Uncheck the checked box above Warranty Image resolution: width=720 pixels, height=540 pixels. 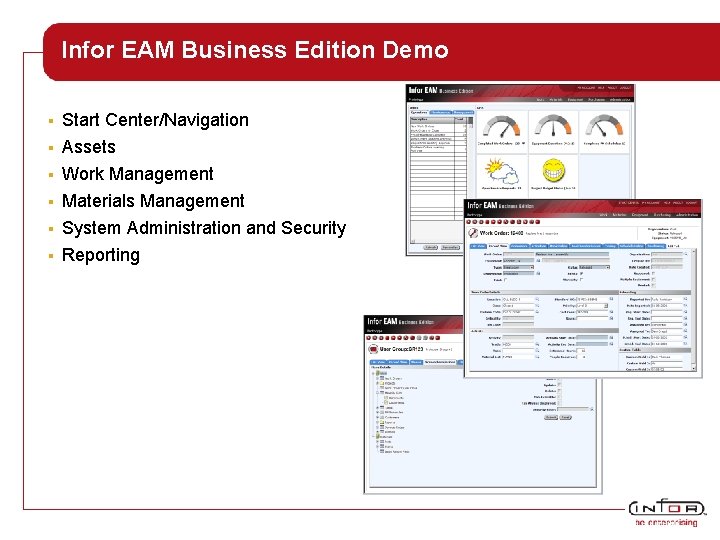pyautogui.click(x=581, y=274)
